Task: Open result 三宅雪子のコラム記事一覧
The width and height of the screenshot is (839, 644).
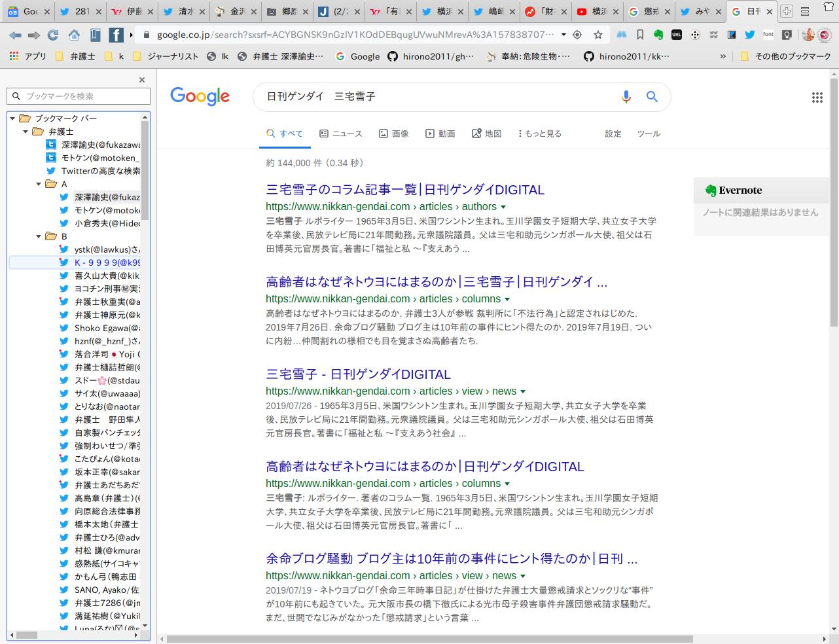Action: pyautogui.click(x=405, y=190)
